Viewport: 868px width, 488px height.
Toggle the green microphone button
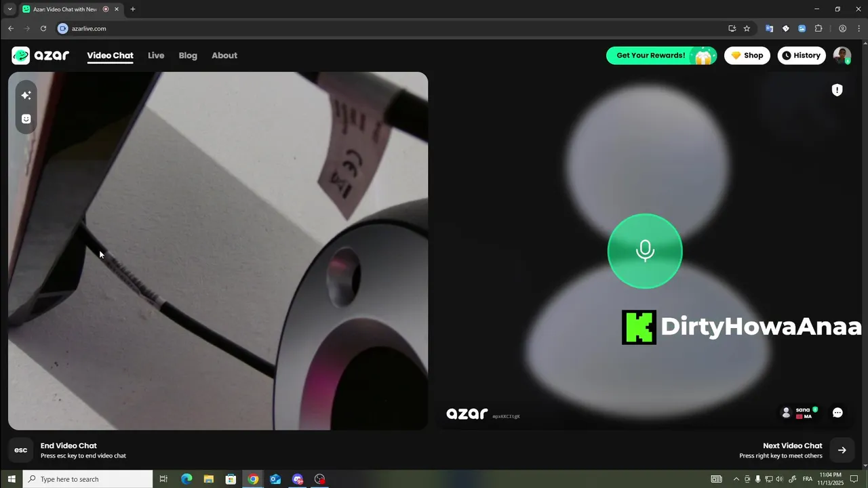point(645,251)
